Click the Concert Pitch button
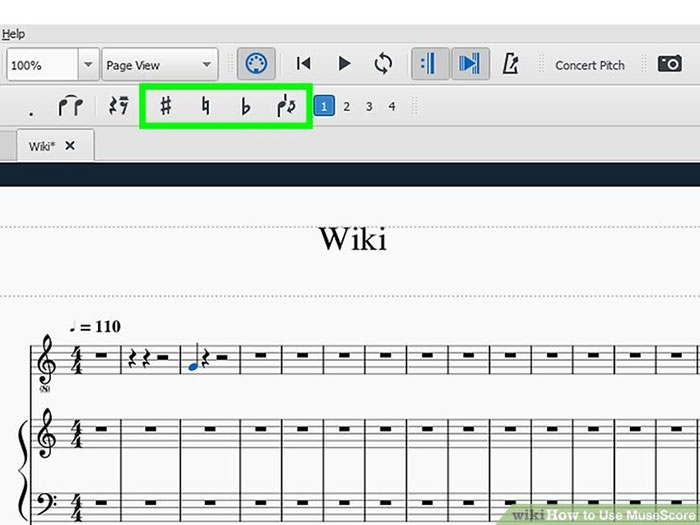This screenshot has height=525, width=700. pyautogui.click(x=589, y=65)
